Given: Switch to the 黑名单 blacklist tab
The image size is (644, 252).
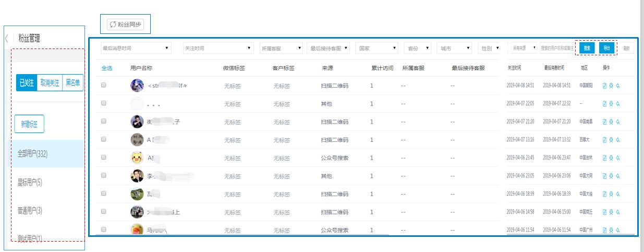Looking at the screenshot, I should coord(73,83).
